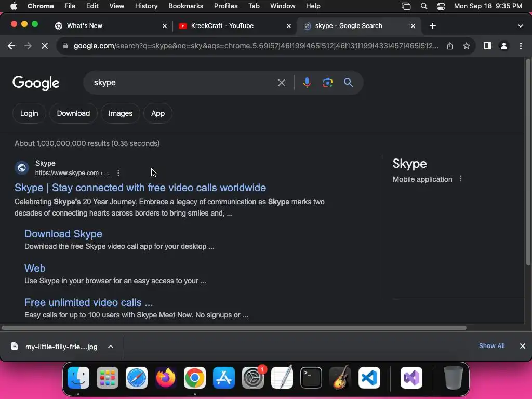Launch Firefox from the Dock
The image size is (532, 399).
point(166,378)
